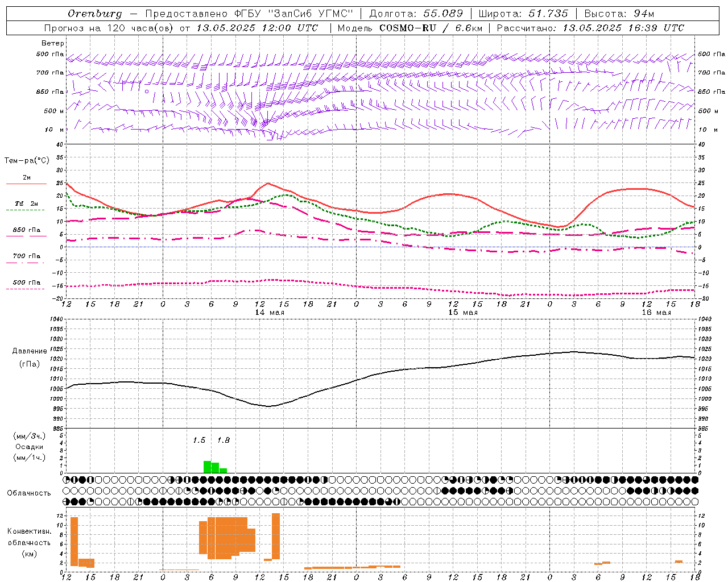Screen dimensions: 728x582
Task: Click the "Ветер" wind panel title
Action: [x=53, y=43]
